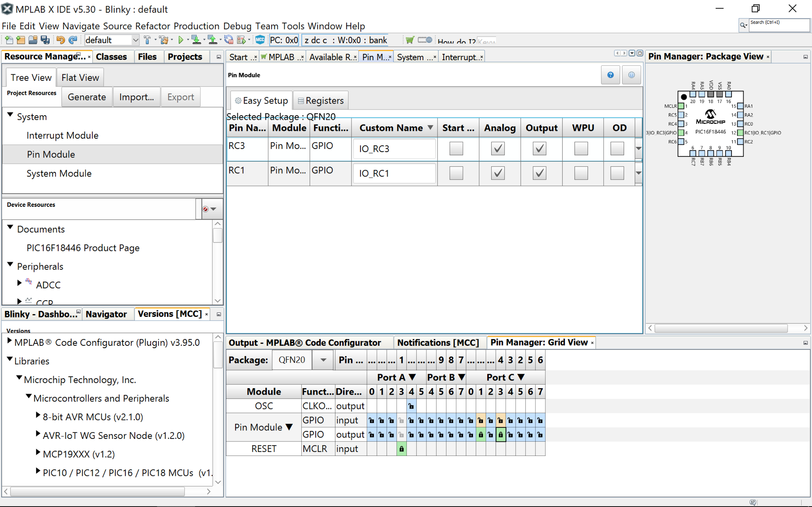The height and width of the screenshot is (507, 812).
Task: Open PIC16F18446 Product Page link
Action: pos(83,248)
